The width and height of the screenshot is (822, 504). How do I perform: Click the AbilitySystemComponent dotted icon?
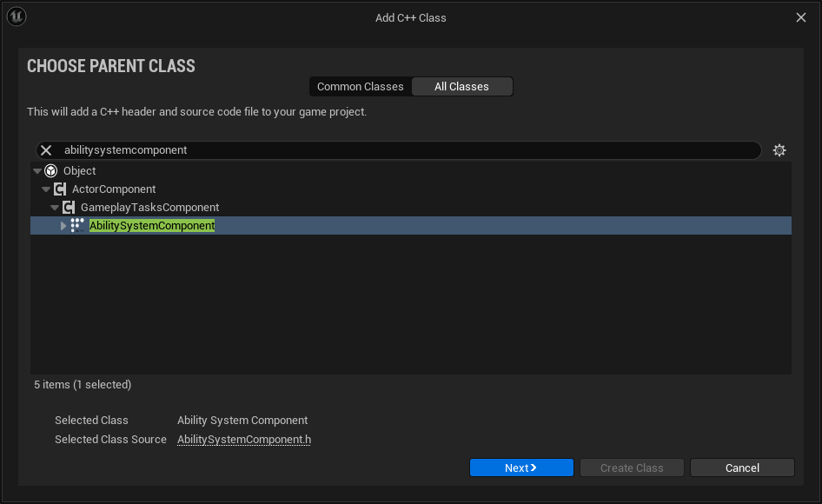click(x=77, y=226)
